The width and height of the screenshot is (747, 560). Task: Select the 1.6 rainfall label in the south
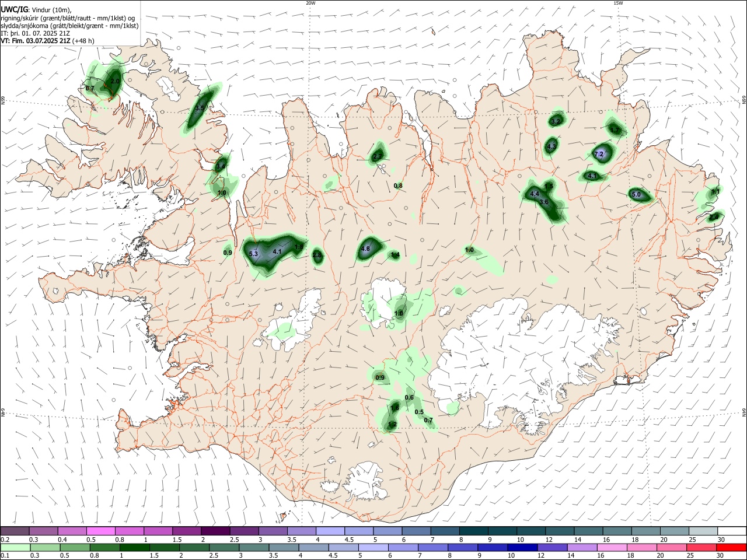tap(395, 408)
